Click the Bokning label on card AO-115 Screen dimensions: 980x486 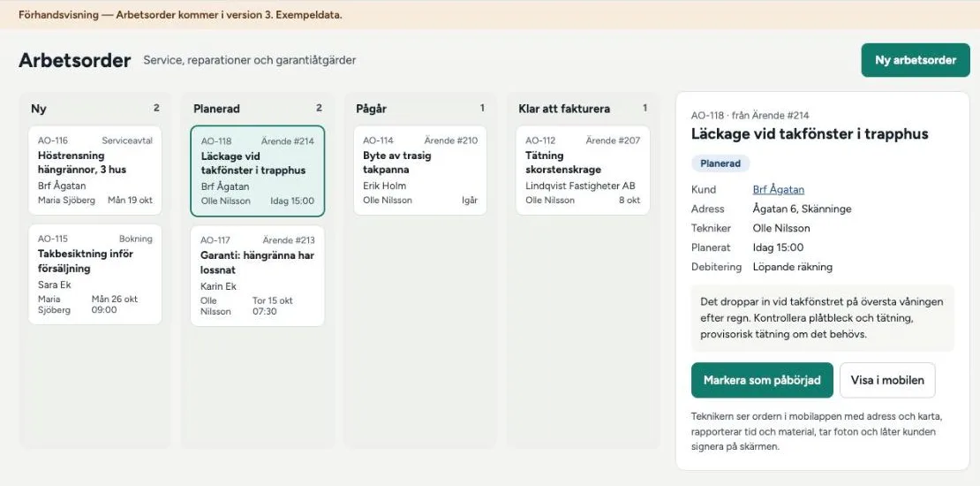click(136, 239)
